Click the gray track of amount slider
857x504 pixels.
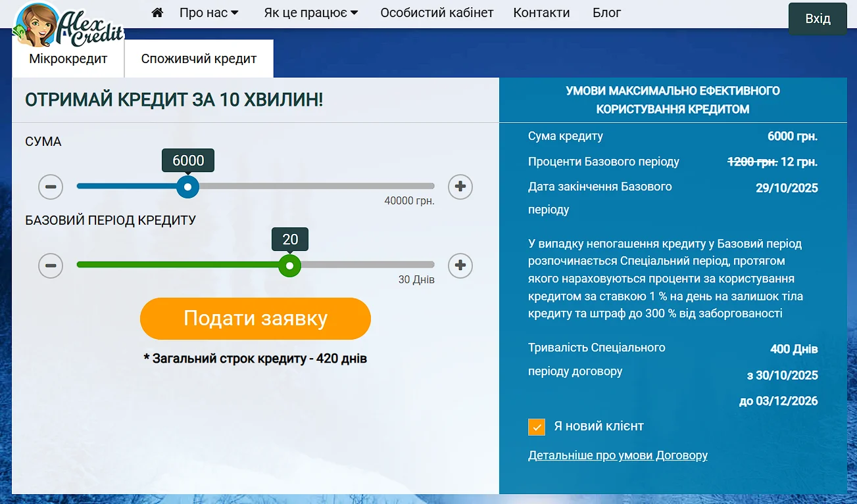click(x=316, y=186)
